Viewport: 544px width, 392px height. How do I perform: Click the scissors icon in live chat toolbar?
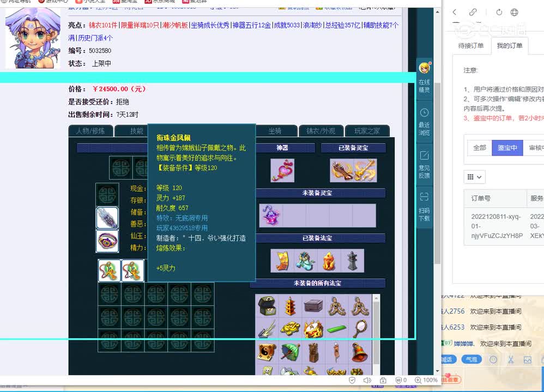coord(510,359)
